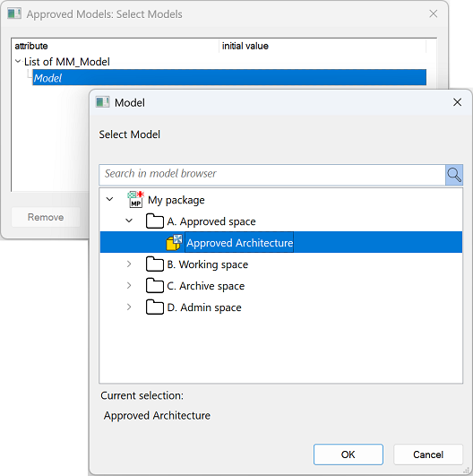Focus the Search in model browser field

point(272,175)
